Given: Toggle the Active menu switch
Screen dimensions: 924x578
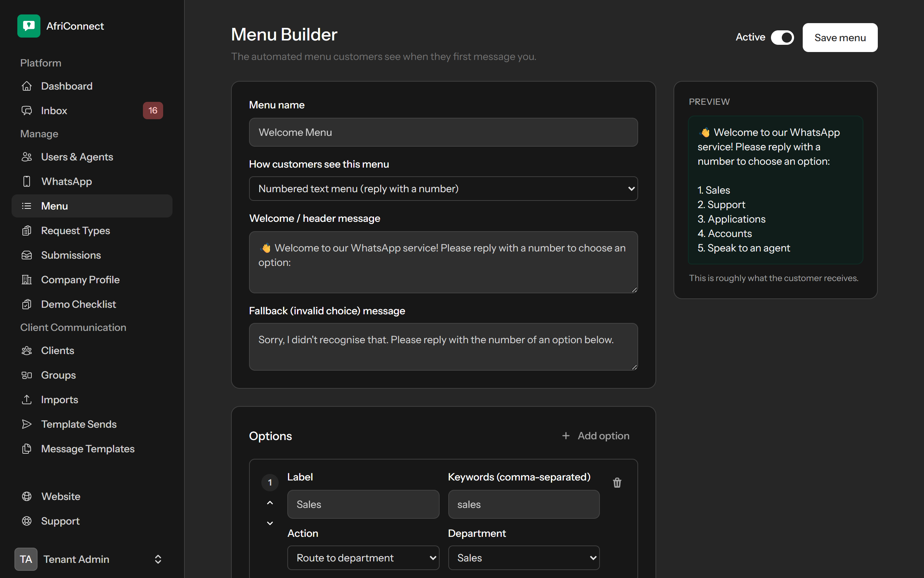Looking at the screenshot, I should click(x=783, y=38).
